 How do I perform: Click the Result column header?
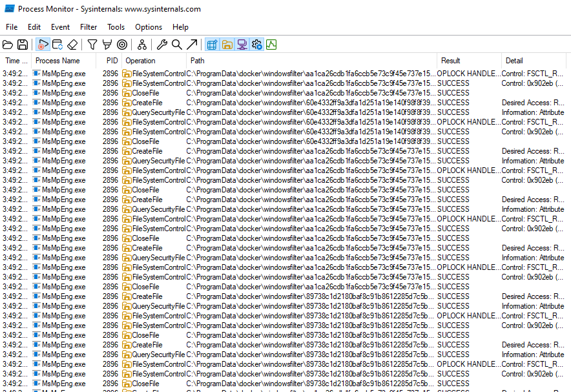[x=470, y=61]
